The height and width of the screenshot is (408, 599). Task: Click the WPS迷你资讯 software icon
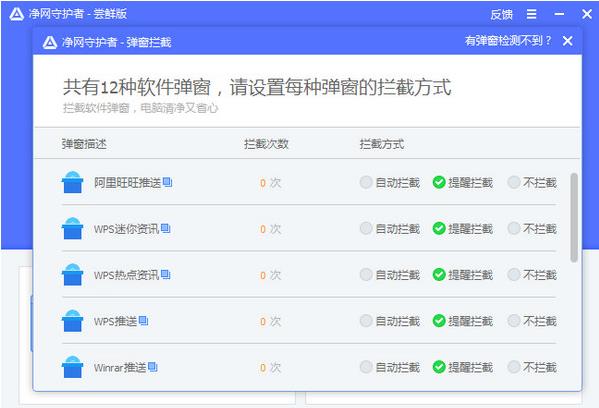pos(72,228)
